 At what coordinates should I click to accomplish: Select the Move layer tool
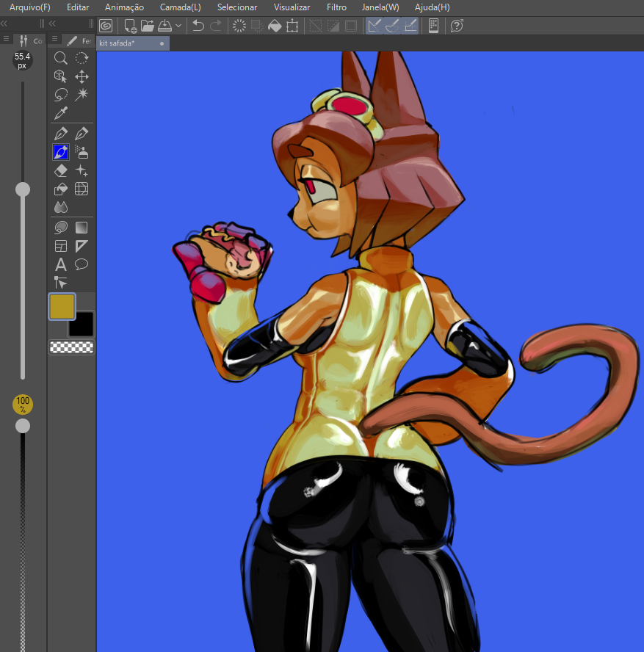(x=82, y=76)
